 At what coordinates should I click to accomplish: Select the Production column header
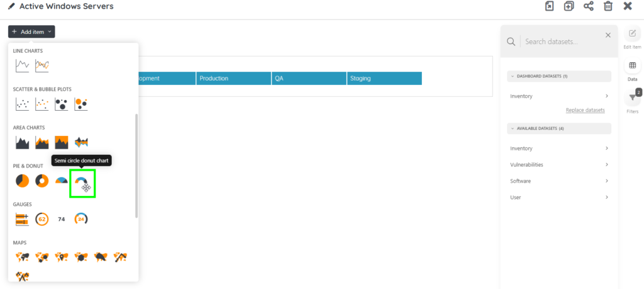click(234, 79)
